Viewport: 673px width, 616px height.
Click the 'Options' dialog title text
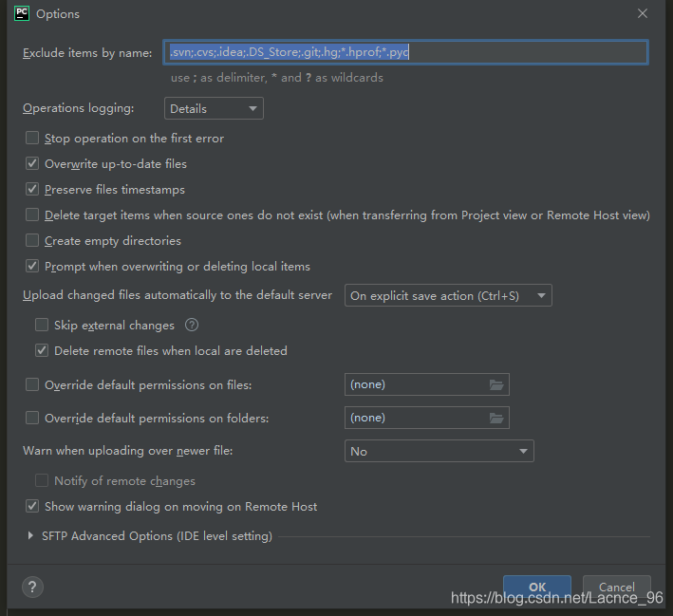(58, 14)
